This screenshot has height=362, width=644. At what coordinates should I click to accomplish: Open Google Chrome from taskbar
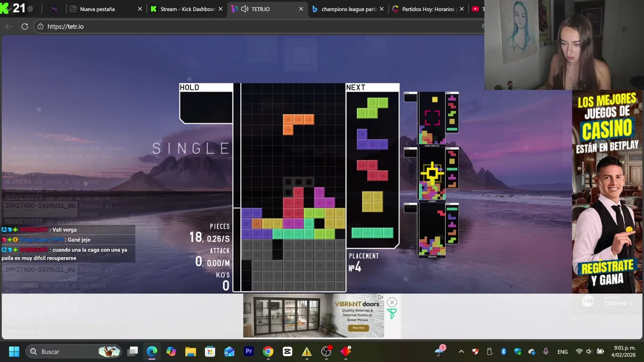268,351
